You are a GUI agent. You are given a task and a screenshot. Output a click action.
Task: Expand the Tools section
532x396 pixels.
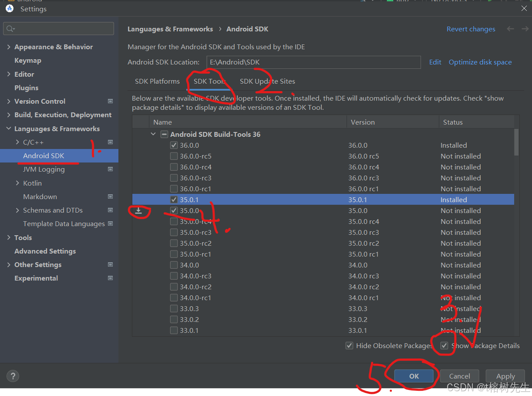pos(9,237)
